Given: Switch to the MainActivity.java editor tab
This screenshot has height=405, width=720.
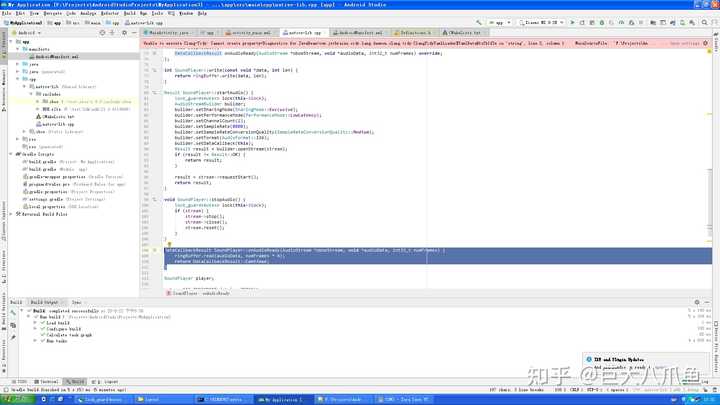Looking at the screenshot, I should [166, 33].
